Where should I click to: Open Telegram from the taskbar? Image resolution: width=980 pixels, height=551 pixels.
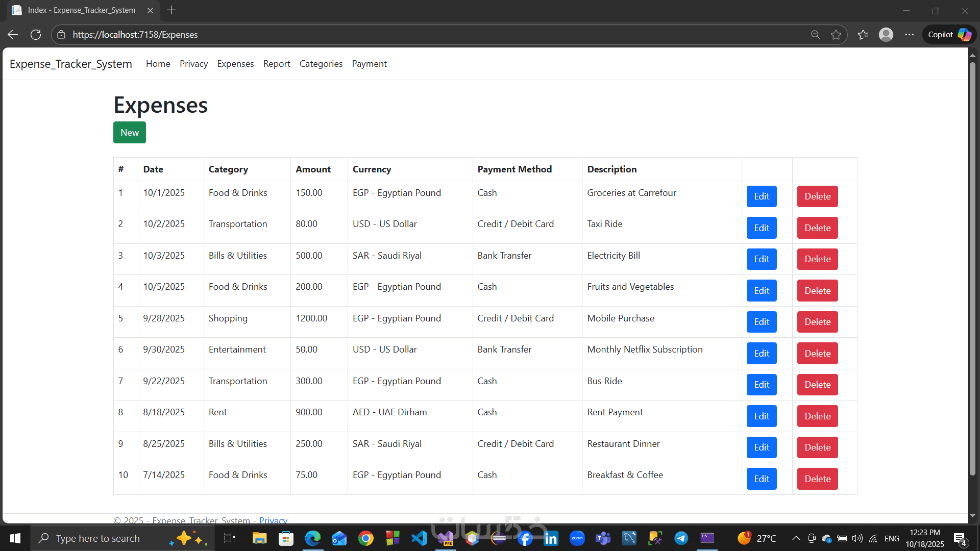[681, 538]
